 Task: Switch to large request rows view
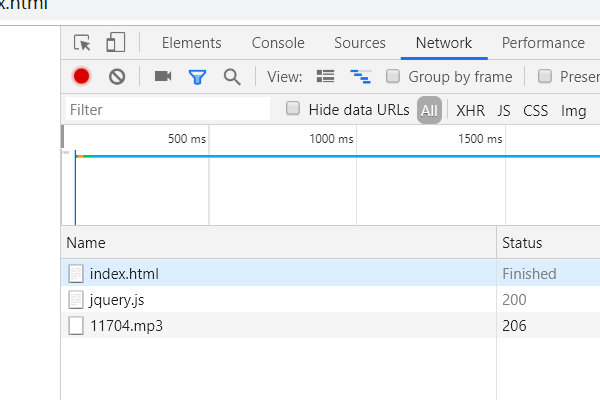(x=325, y=76)
